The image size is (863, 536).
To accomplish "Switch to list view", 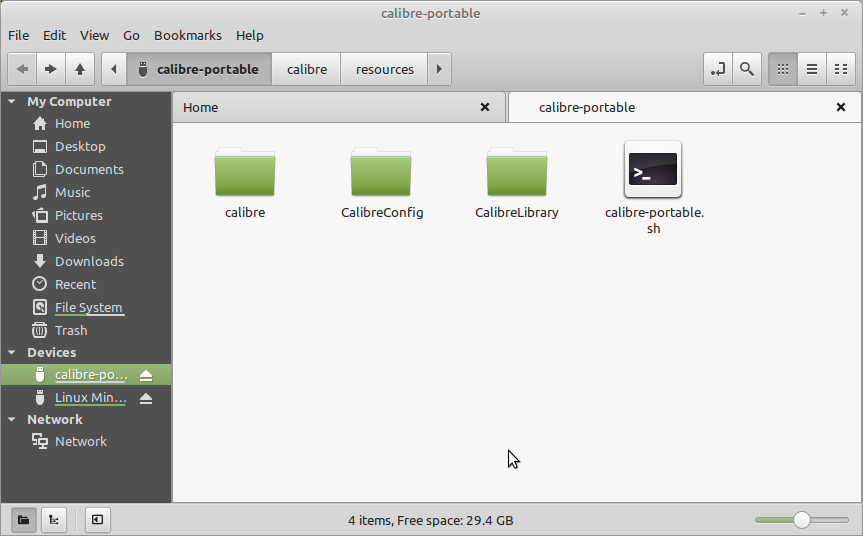I will point(812,69).
